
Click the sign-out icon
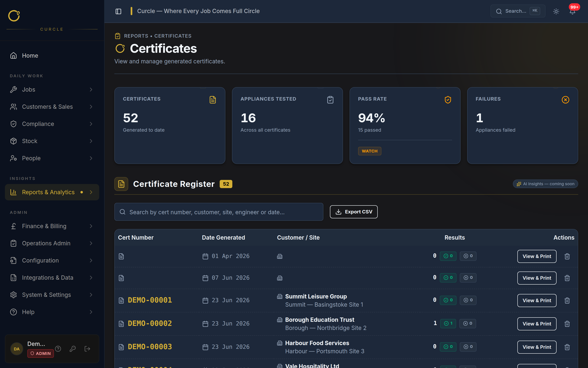(x=87, y=349)
